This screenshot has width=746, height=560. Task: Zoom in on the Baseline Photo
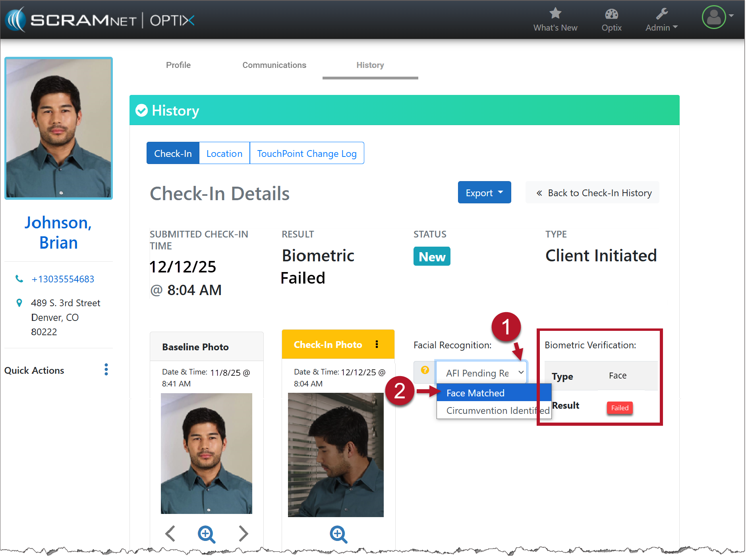[x=207, y=534]
